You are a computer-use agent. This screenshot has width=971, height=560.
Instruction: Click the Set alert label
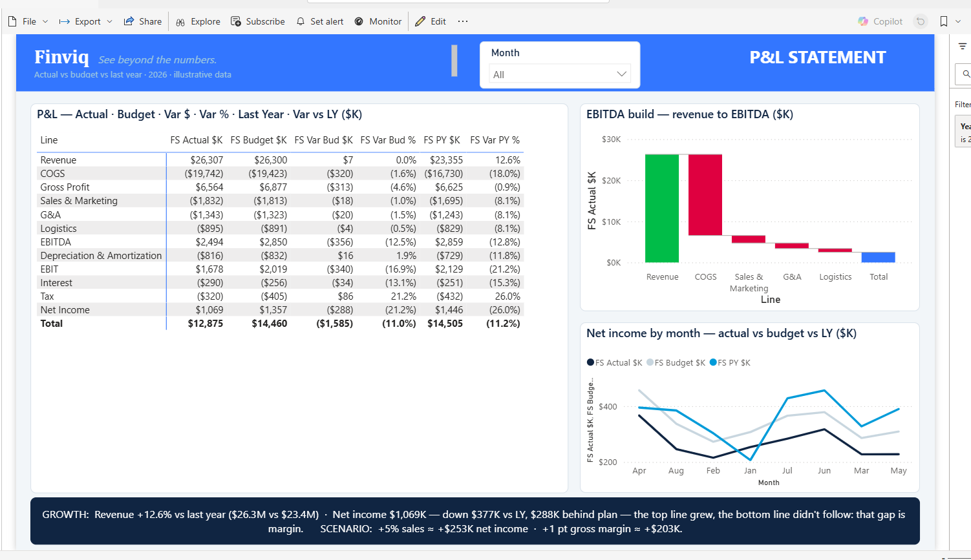coord(327,21)
